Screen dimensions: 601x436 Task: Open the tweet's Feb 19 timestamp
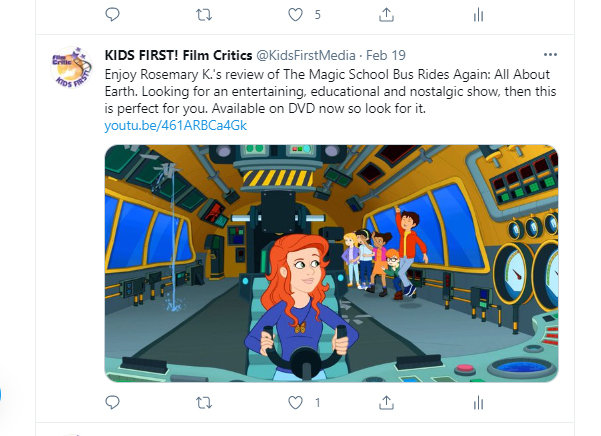coord(386,55)
